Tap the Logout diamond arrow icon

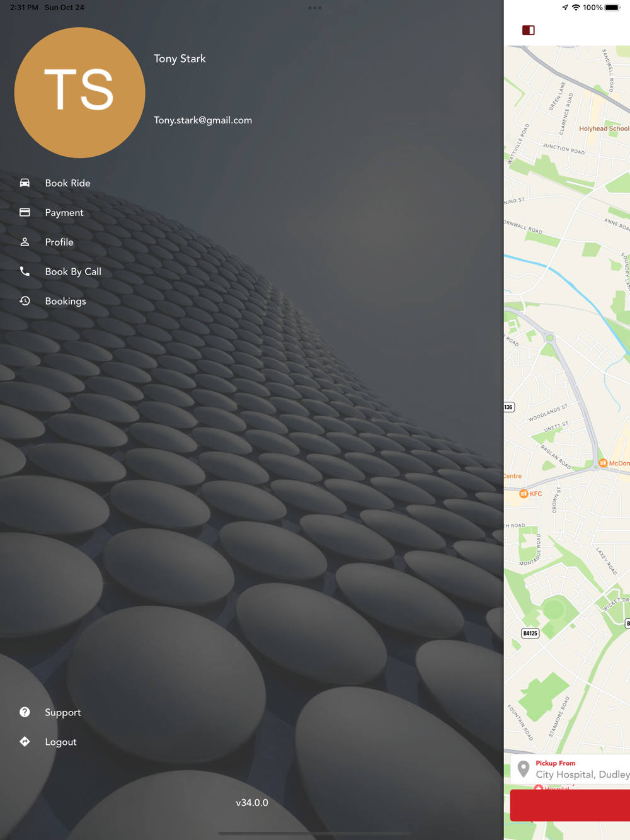coord(25,742)
